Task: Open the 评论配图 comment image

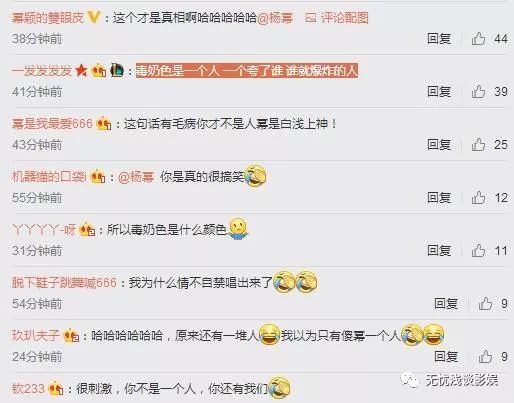Action: pyautogui.click(x=337, y=18)
